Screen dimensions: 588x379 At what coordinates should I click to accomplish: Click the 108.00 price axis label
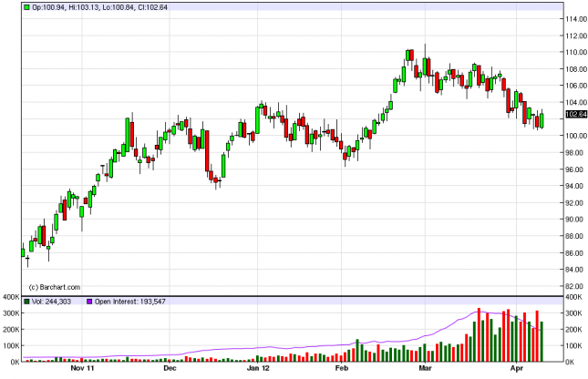point(576,69)
